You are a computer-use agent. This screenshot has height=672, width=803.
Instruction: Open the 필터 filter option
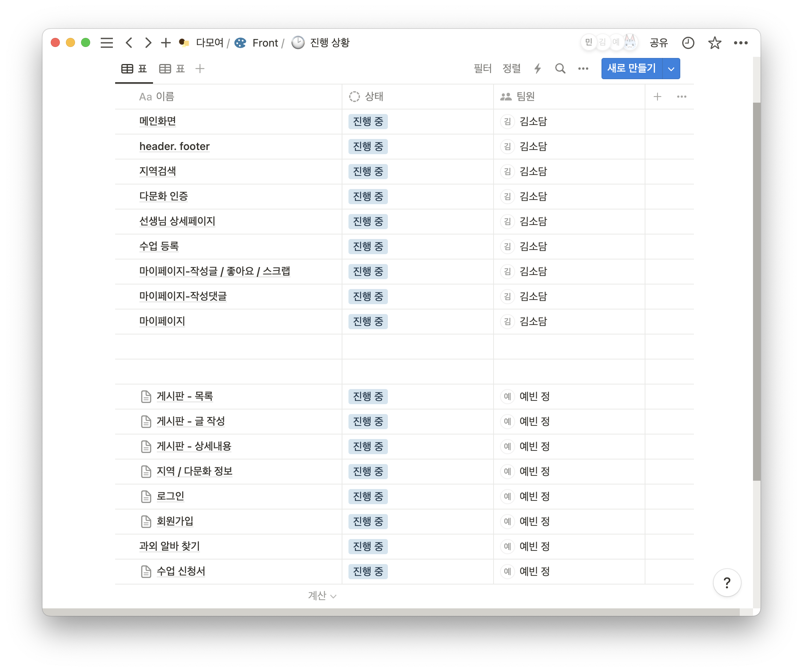pos(483,69)
